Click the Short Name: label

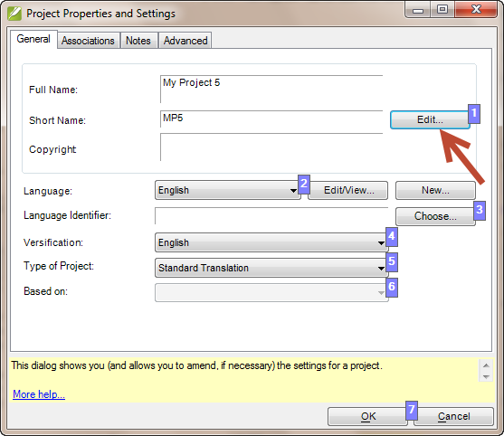pyautogui.click(x=58, y=120)
